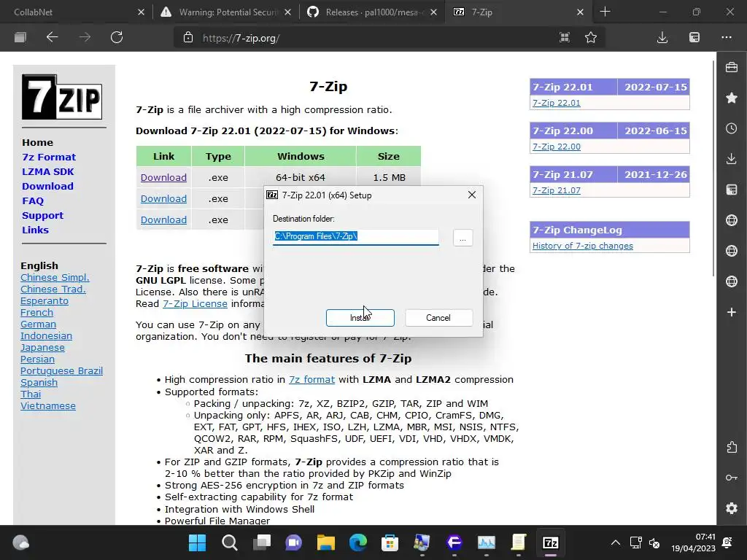Image resolution: width=747 pixels, height=560 pixels.
Task: Click the Destination folder path field
Action: coord(355,237)
